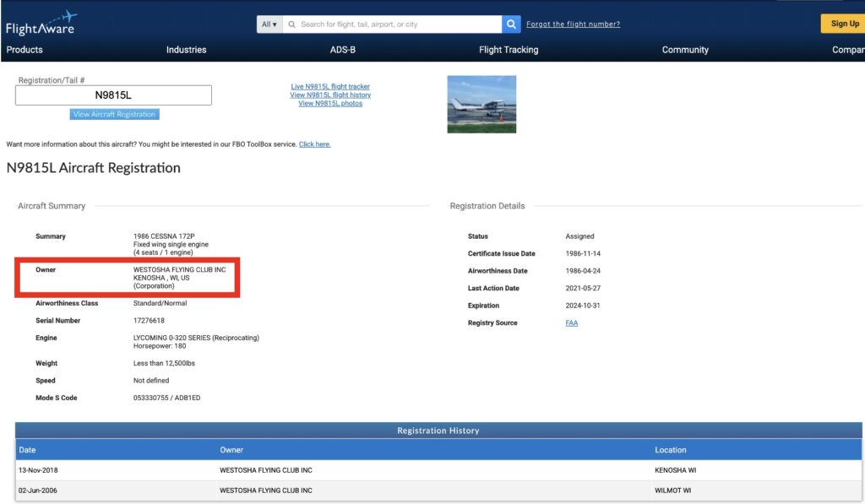Select the Standard/Normal airworthiness class value
The width and height of the screenshot is (865, 504).
160,303
